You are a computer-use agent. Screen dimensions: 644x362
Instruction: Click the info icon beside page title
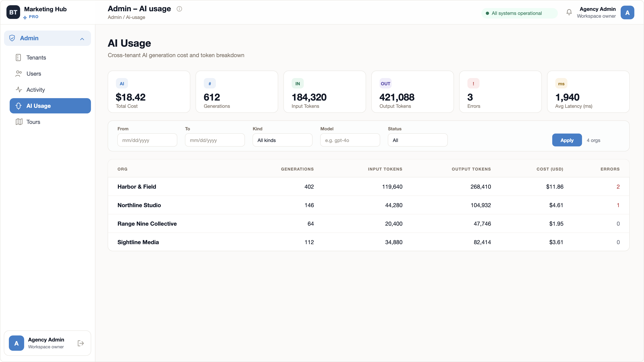179,9
